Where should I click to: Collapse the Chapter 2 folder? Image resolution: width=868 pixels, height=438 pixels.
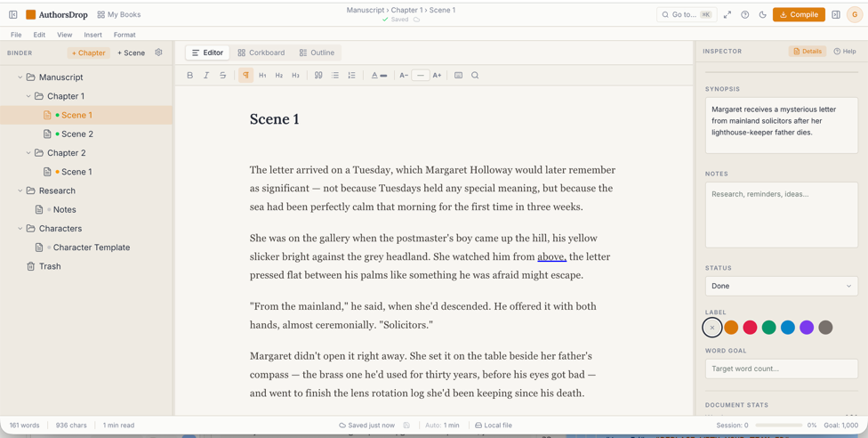tap(28, 152)
